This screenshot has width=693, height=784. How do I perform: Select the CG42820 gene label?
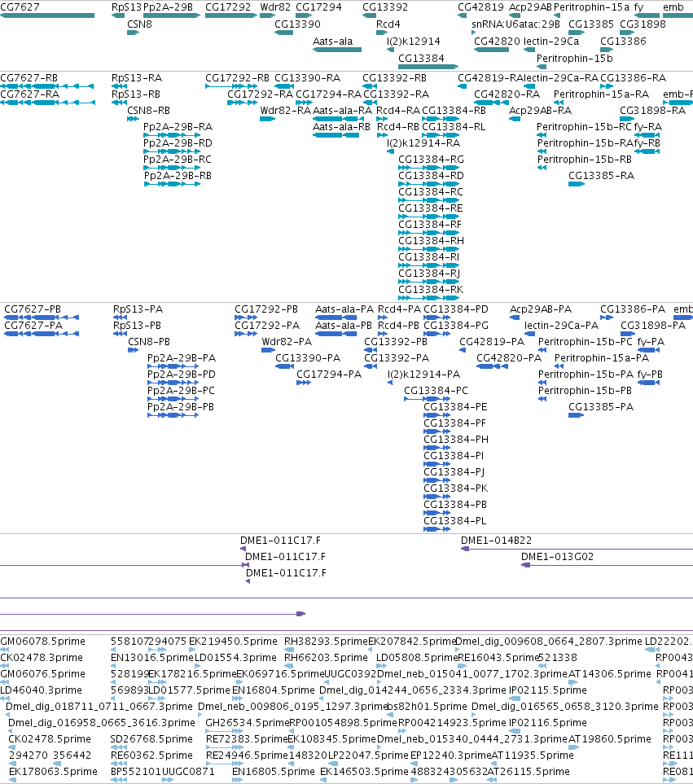(497, 42)
